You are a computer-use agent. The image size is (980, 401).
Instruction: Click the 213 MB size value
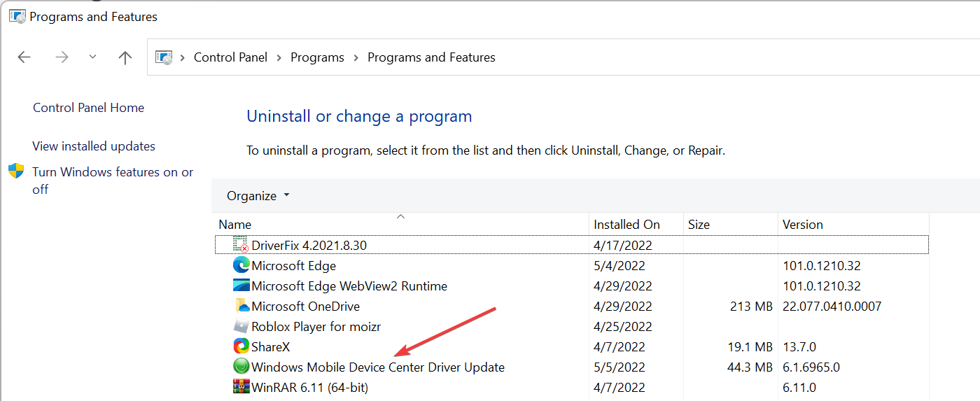(x=751, y=307)
